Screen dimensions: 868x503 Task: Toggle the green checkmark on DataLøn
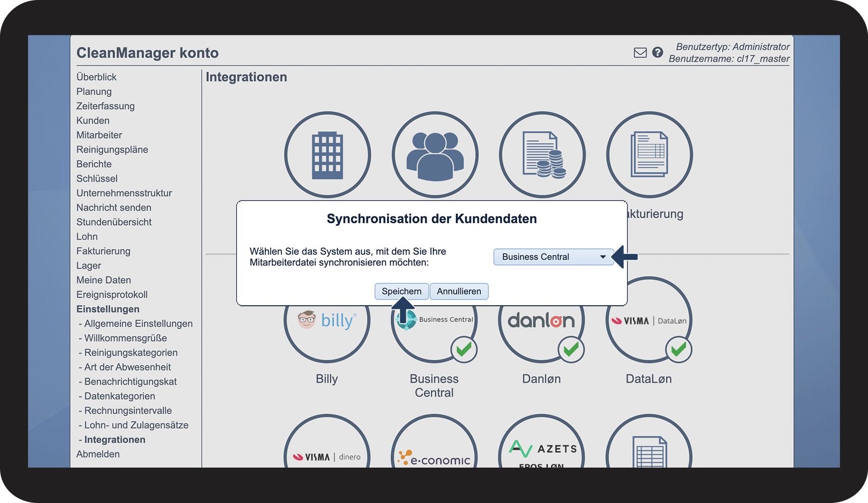click(x=678, y=350)
